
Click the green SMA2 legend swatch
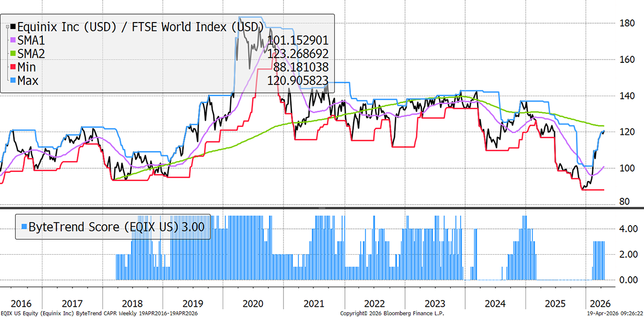click(13, 53)
